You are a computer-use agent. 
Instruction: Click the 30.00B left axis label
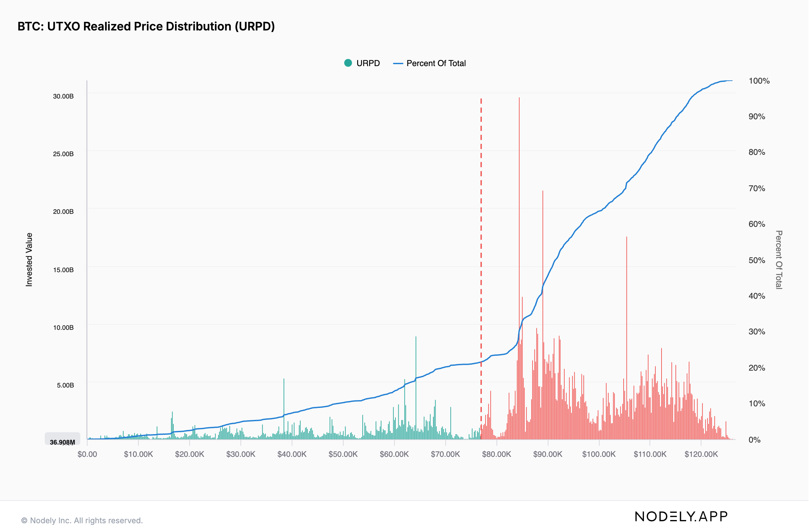tap(63, 96)
